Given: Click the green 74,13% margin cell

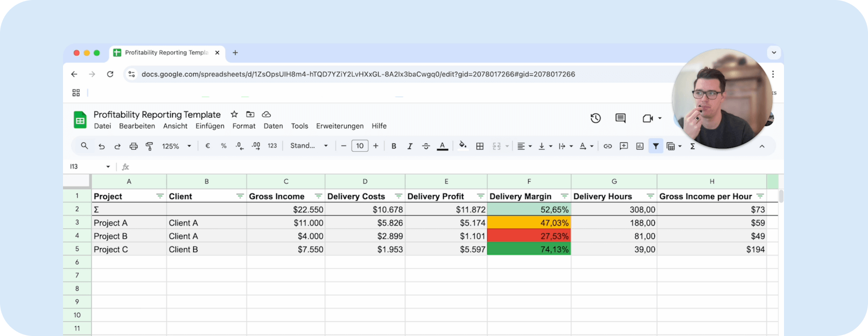Looking at the screenshot, I should [x=529, y=249].
